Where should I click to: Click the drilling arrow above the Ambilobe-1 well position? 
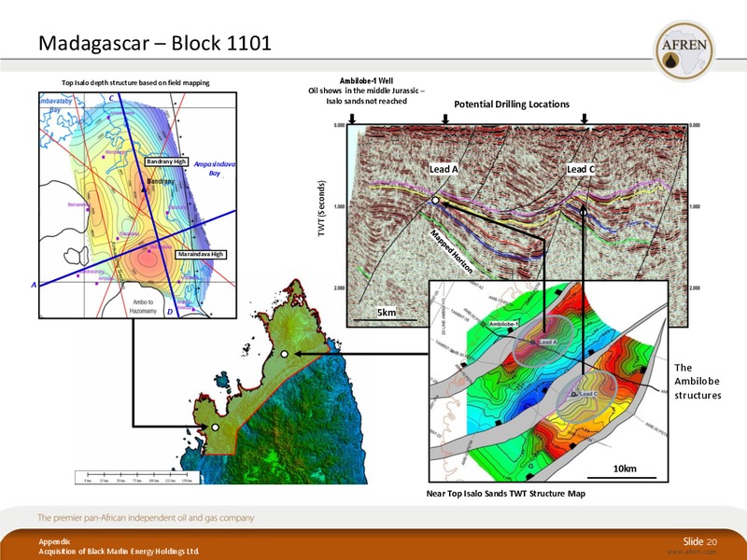(352, 119)
